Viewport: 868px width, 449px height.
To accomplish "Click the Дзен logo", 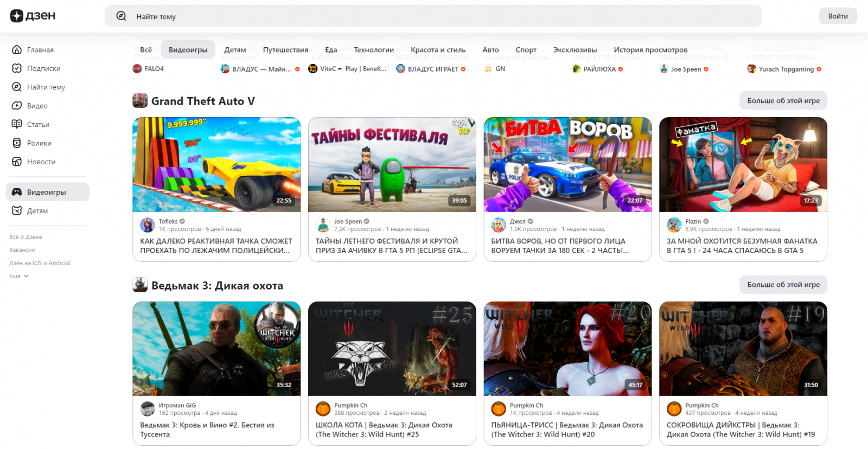I will pos(33,16).
